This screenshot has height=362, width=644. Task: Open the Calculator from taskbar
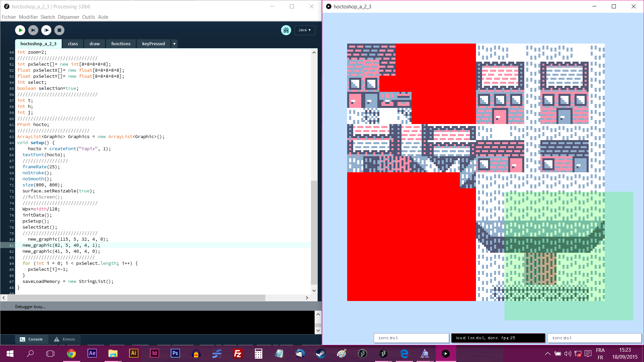[x=258, y=354]
